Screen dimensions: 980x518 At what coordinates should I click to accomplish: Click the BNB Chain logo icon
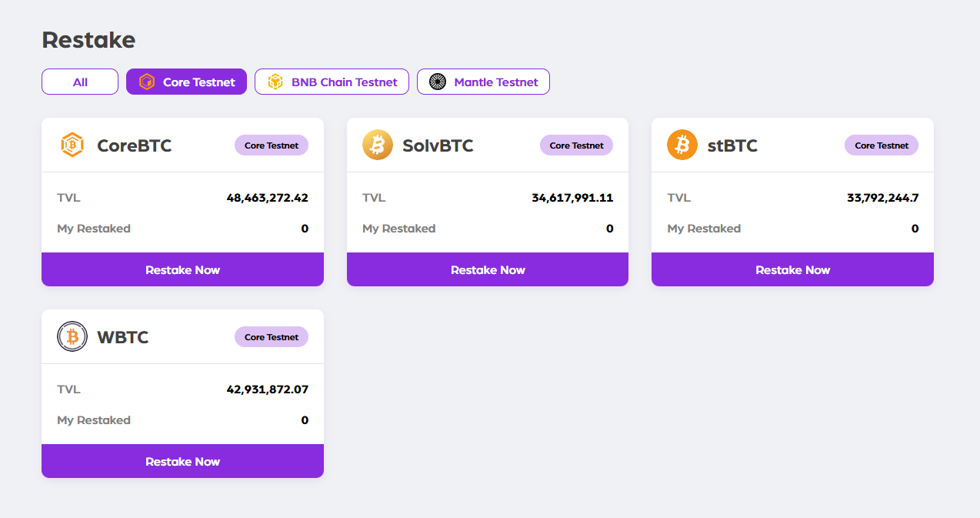(275, 82)
